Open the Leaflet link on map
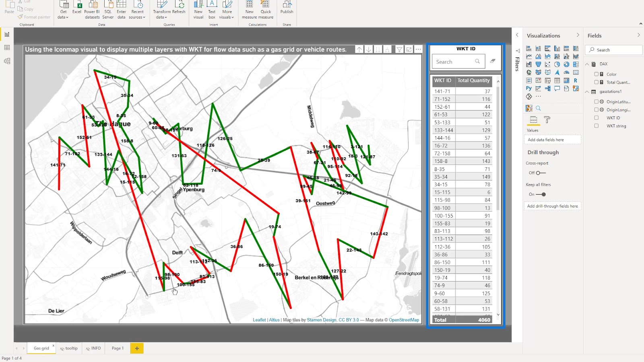 coord(259,320)
